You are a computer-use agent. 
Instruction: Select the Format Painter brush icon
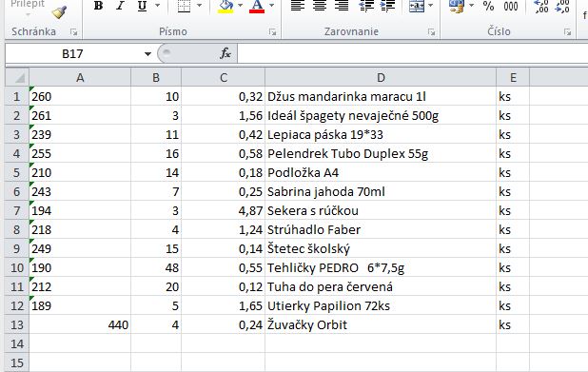pyautogui.click(x=59, y=12)
